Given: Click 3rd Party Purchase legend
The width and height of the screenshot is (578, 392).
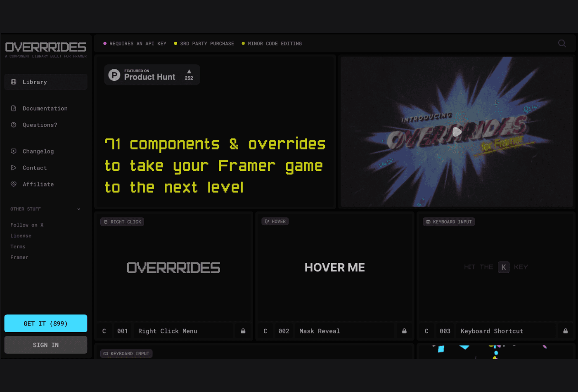Looking at the screenshot, I should pos(204,43).
